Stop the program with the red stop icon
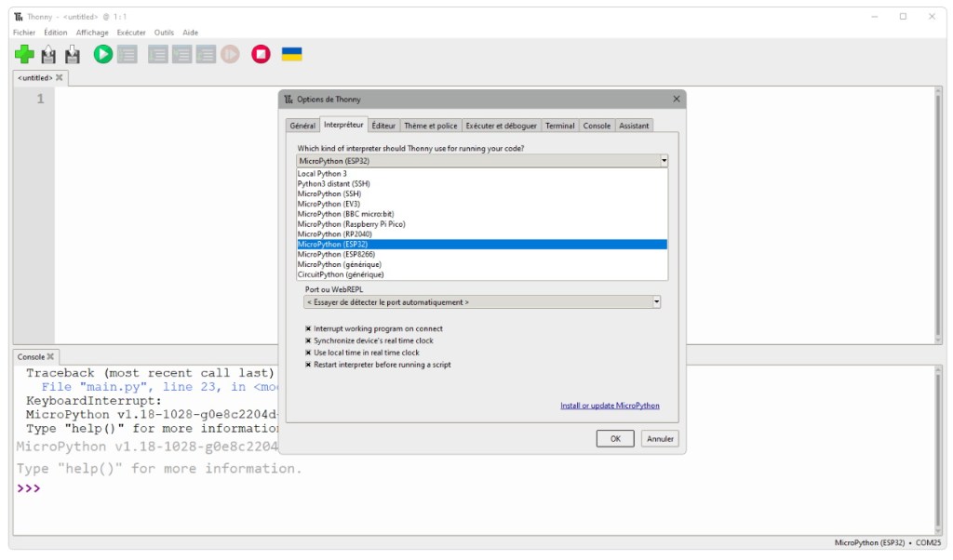Image resolution: width=953 pixels, height=560 pixels. point(262,53)
